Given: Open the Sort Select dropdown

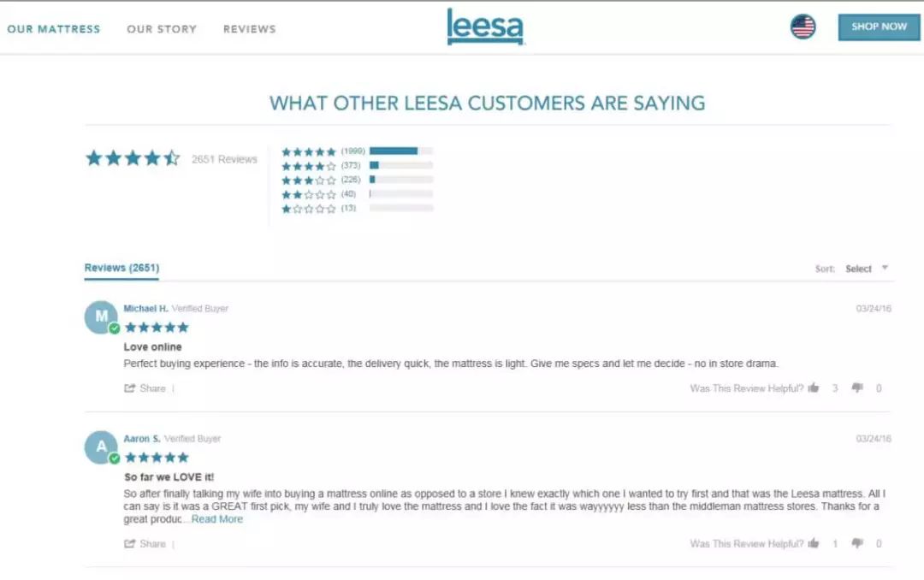Looking at the screenshot, I should coord(866,269).
